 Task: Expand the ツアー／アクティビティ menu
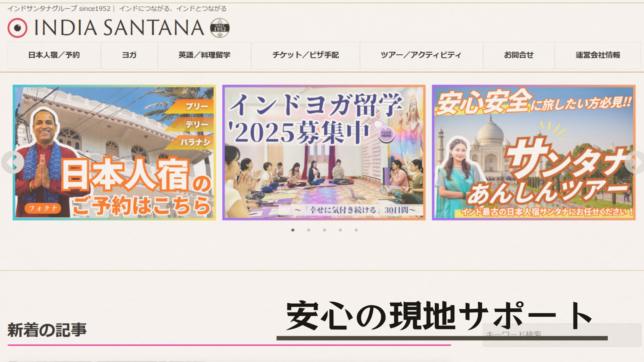(421, 55)
